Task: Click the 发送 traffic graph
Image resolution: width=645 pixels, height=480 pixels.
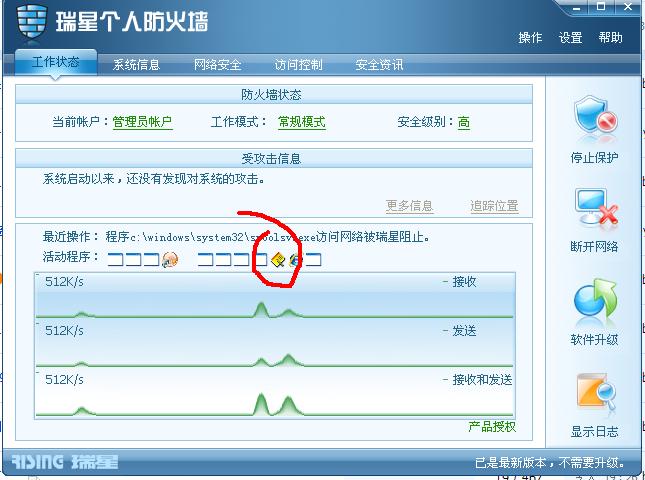Action: click(x=274, y=344)
